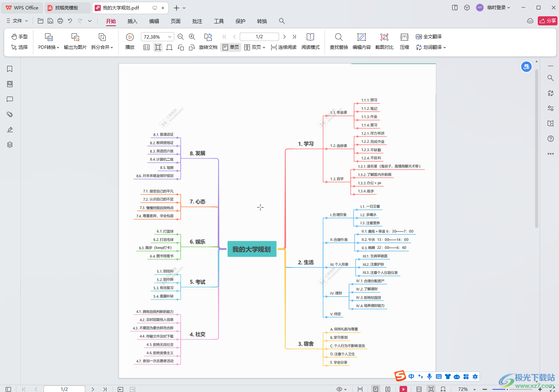Open 阅读模式 reading mode
Image resolution: width=559 pixels, height=392 pixels.
tap(311, 41)
